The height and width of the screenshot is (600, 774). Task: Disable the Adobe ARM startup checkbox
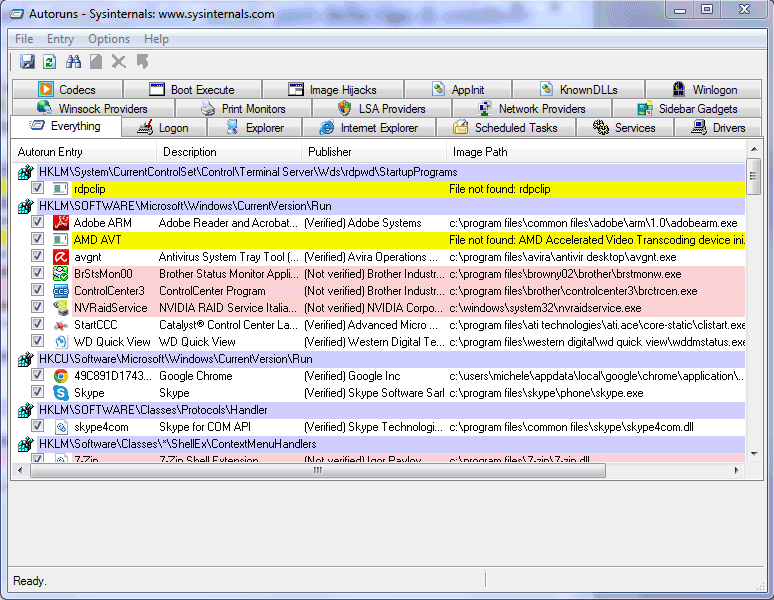pyautogui.click(x=37, y=223)
